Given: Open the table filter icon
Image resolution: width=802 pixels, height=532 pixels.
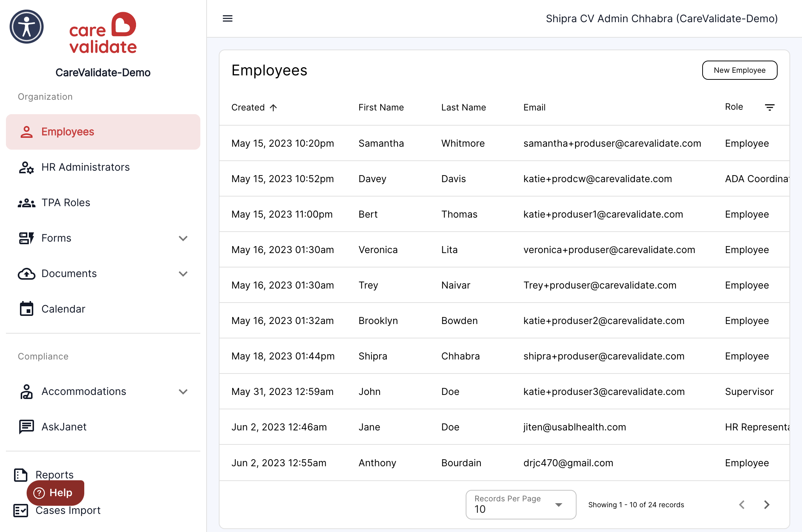Looking at the screenshot, I should [769, 107].
